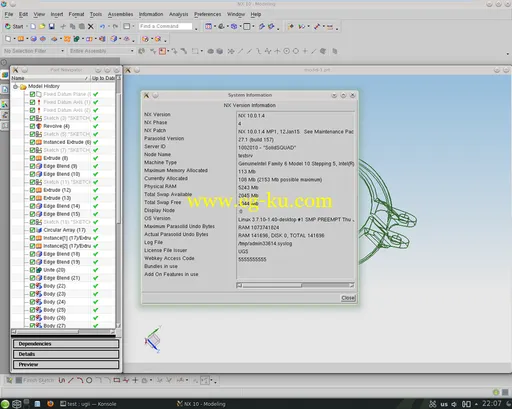Screen dimensions: 512x409
Task: Uncheck the Extrude (8) checkbox
Action: point(32,158)
